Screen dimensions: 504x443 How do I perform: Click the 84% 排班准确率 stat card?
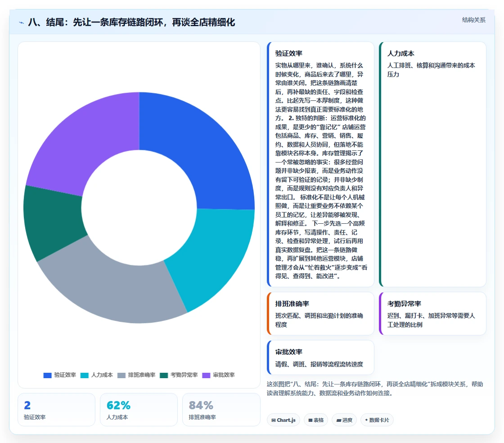coord(221,410)
